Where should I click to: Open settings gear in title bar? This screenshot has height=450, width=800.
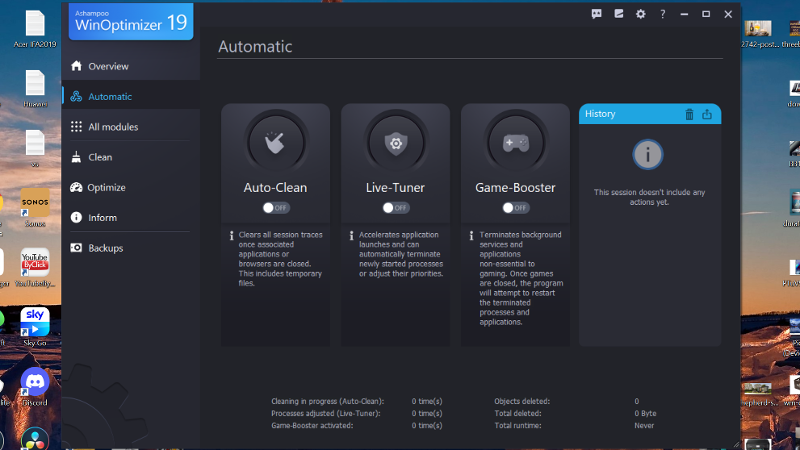tap(641, 14)
